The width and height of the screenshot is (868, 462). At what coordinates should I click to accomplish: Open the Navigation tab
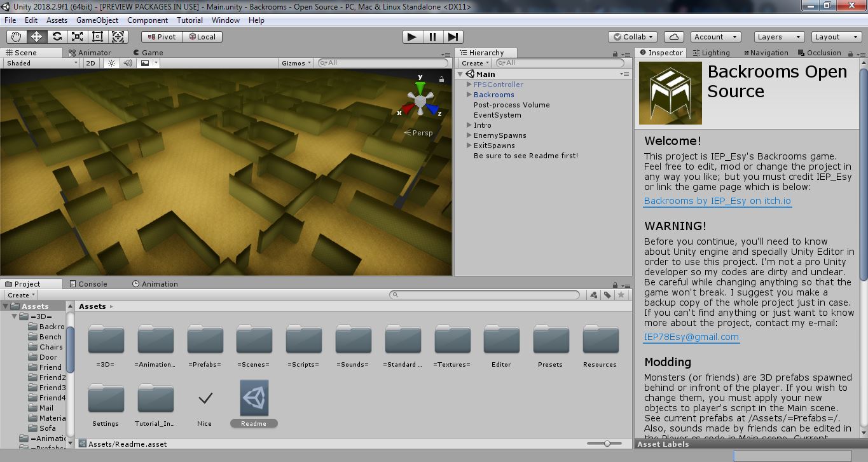coord(765,53)
